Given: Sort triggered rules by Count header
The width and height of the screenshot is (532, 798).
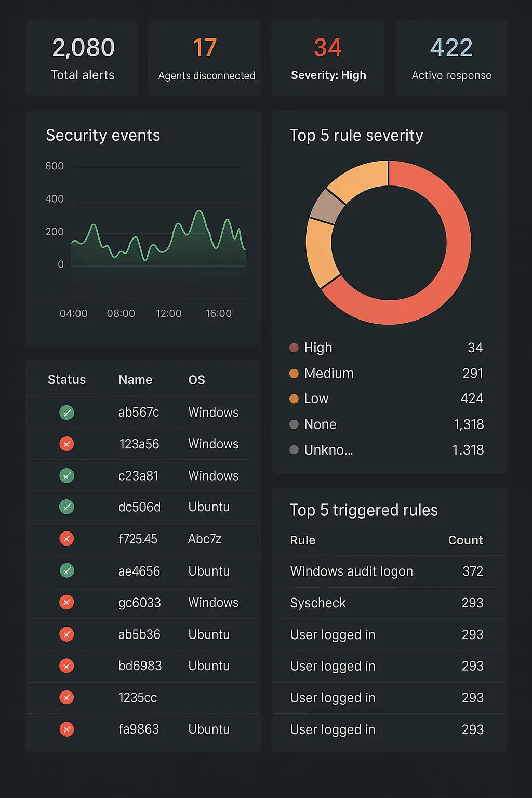Looking at the screenshot, I should tap(465, 540).
